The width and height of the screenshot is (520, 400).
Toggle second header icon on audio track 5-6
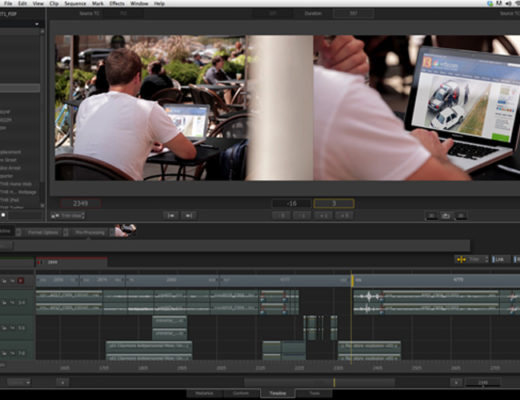click(12, 328)
